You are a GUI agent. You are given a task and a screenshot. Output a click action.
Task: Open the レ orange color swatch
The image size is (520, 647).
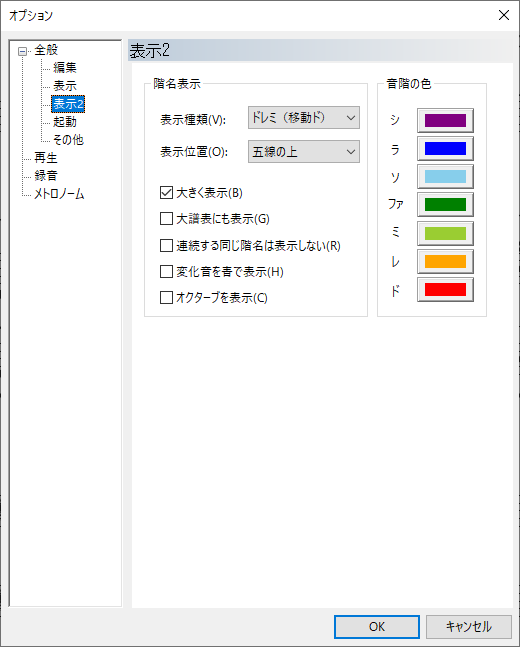[445, 262]
